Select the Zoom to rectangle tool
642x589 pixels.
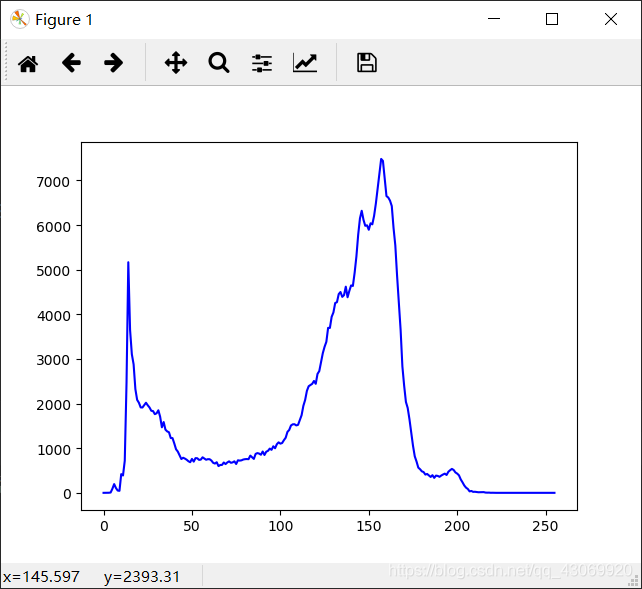tap(219, 63)
